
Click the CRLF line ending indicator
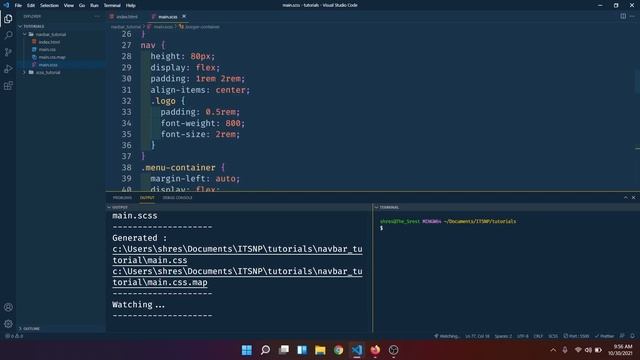click(538, 336)
